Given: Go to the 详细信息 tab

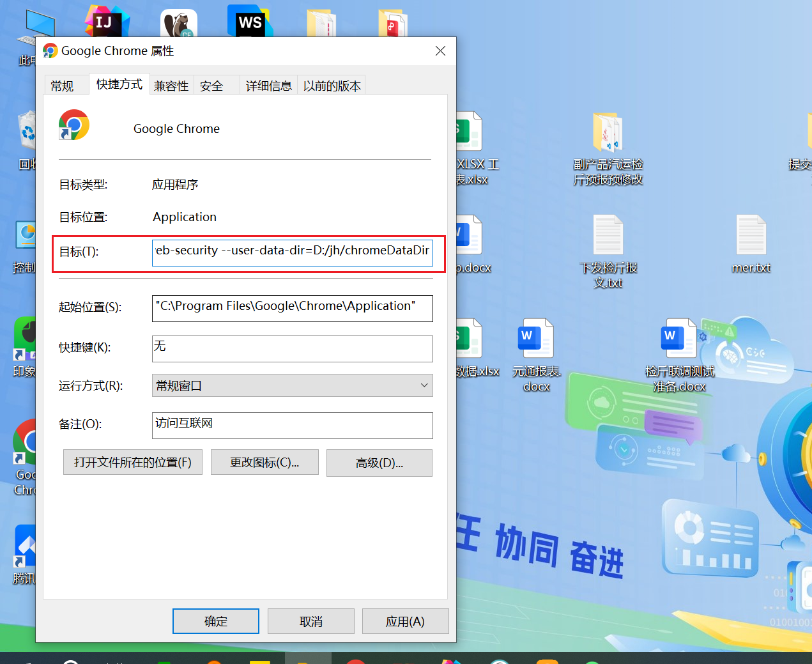Looking at the screenshot, I should (268, 86).
